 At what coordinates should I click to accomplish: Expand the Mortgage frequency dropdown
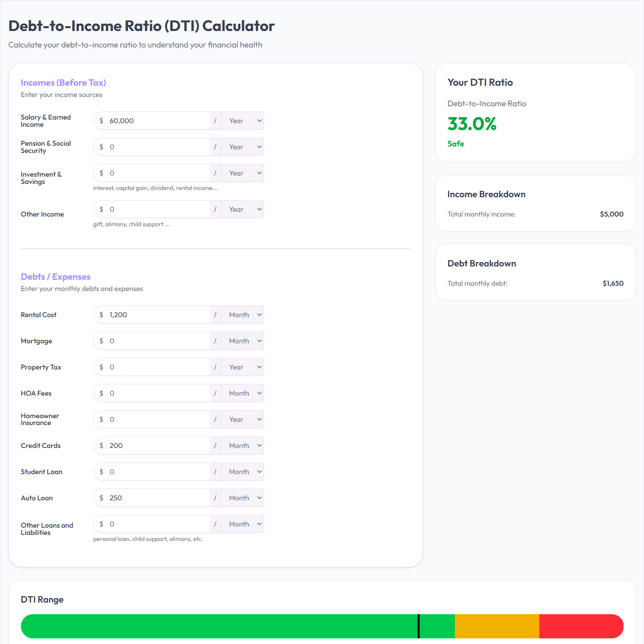click(242, 341)
